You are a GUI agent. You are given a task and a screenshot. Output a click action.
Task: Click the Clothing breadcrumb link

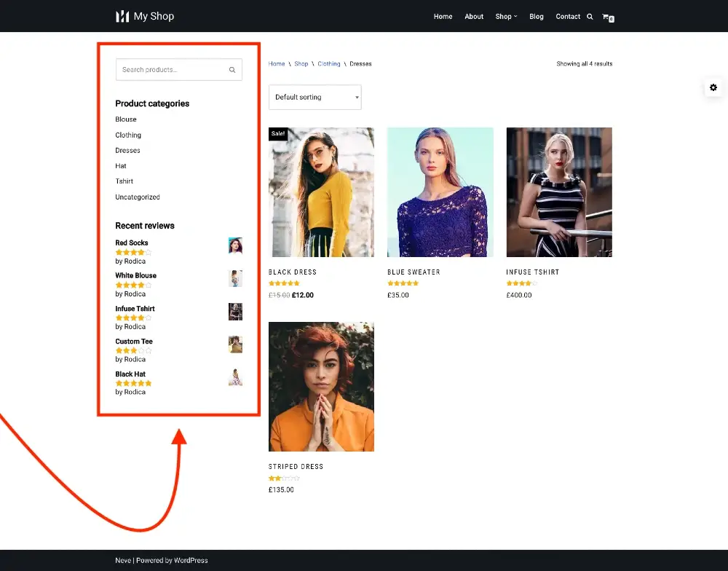328,63
